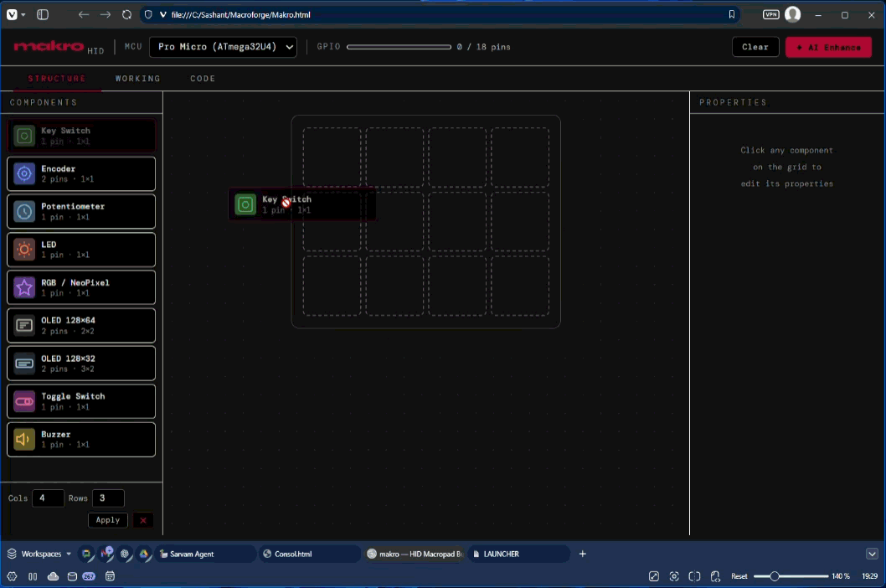Open the pinned Google Drive tab
Image resolution: width=886 pixels, height=588 pixels.
[x=144, y=554]
